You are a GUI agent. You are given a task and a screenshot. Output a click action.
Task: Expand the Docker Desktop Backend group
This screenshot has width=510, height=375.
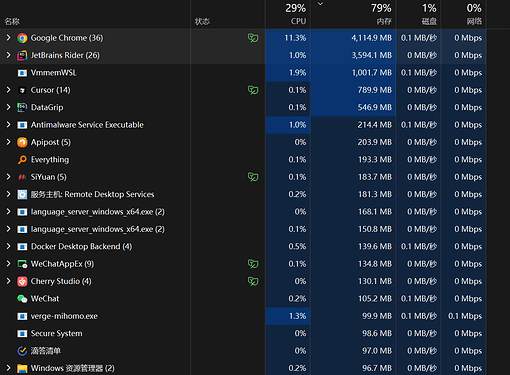point(9,246)
